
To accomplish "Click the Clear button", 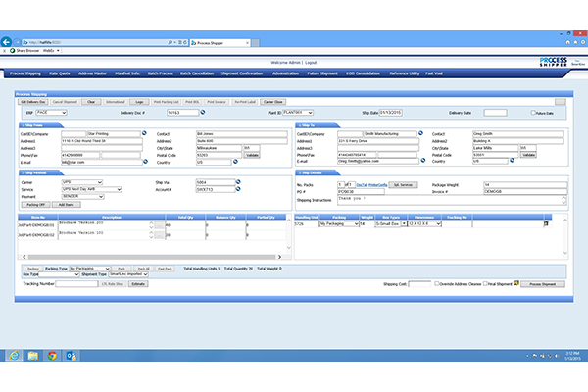I will pos(91,102).
